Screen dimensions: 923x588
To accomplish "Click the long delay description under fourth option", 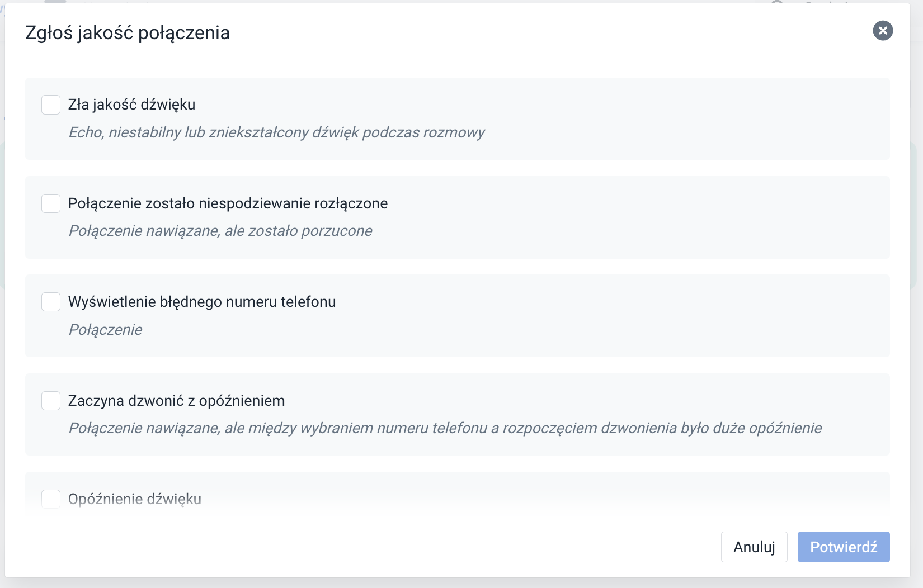I will coord(445,428).
